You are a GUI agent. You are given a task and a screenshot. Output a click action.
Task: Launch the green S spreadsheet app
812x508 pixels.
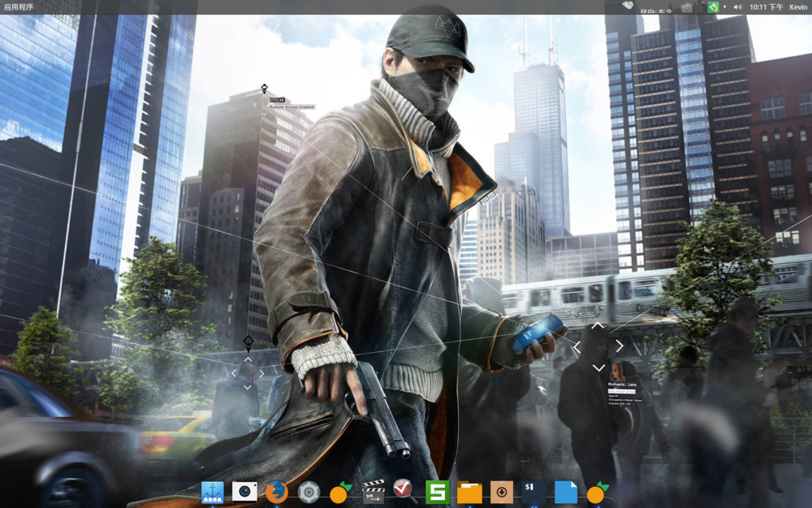point(437,492)
